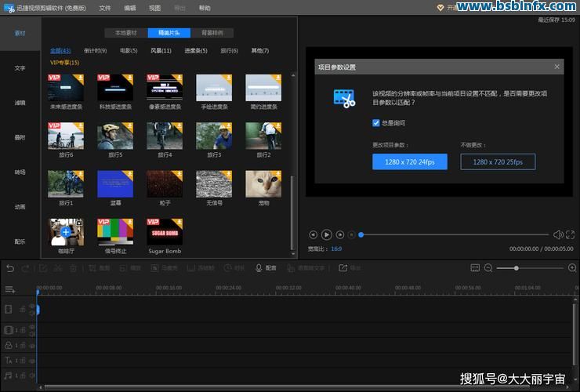Click the volume speaker icon in preview

coord(558,234)
